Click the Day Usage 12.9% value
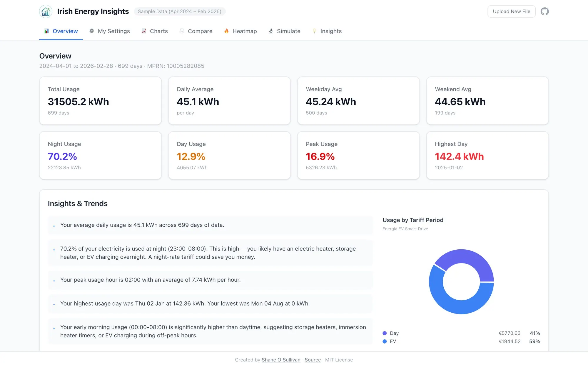Image resolution: width=588 pixels, height=368 pixels. [x=191, y=156]
